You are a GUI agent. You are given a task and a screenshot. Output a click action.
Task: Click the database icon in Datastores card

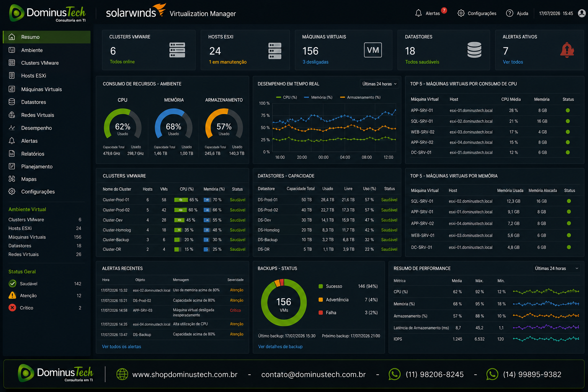coord(474,50)
